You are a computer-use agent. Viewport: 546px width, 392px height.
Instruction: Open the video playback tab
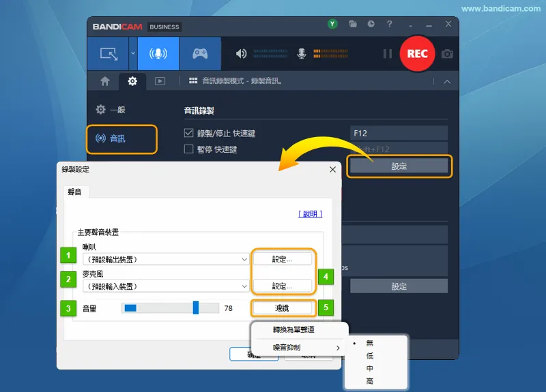tap(160, 81)
